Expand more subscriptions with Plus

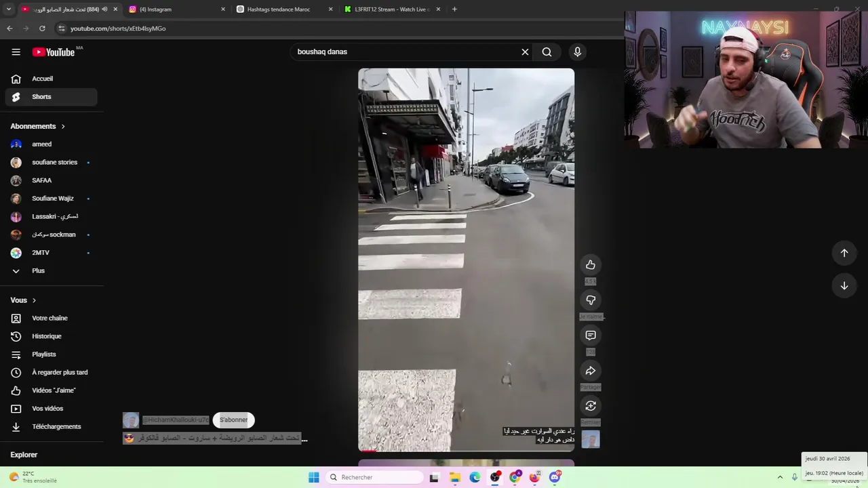point(51,271)
